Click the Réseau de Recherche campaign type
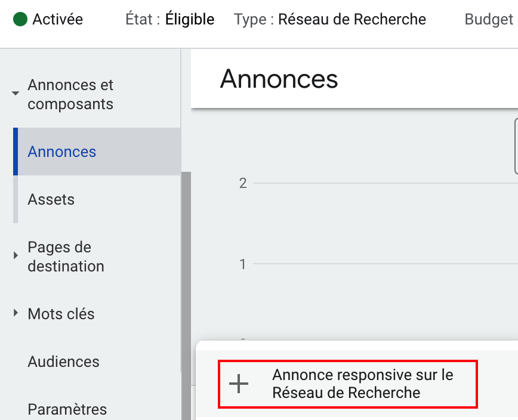Screen dimensions: 518x420 (352, 20)
